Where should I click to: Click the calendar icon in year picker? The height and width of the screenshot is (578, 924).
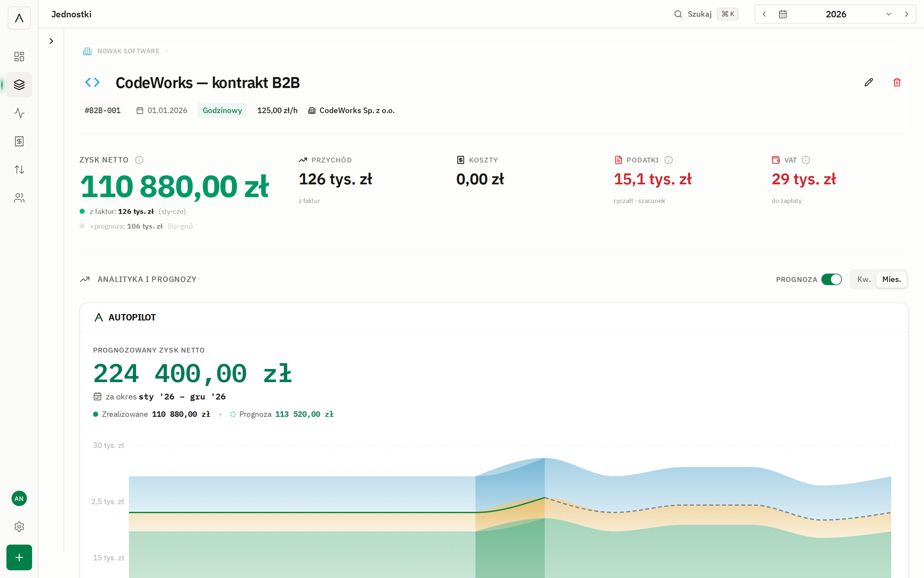[x=783, y=14]
